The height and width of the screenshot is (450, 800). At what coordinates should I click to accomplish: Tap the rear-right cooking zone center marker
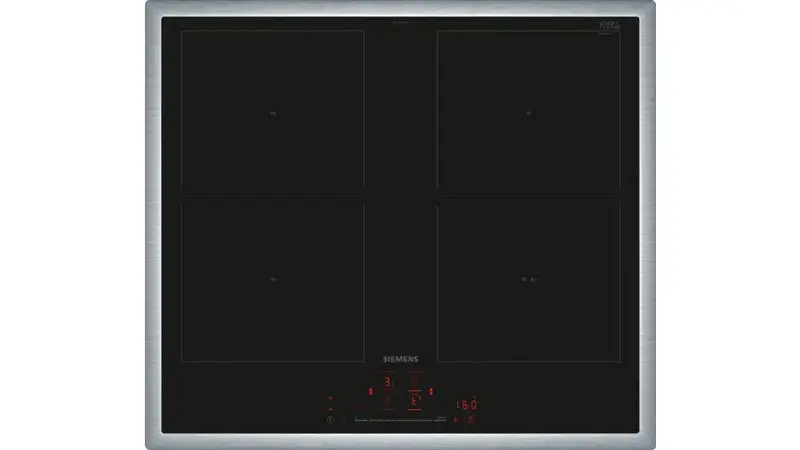[529, 114]
